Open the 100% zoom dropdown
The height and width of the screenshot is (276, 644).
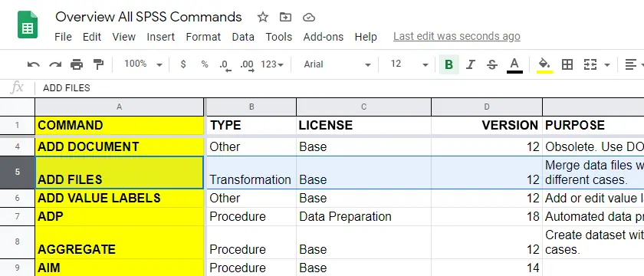click(143, 64)
